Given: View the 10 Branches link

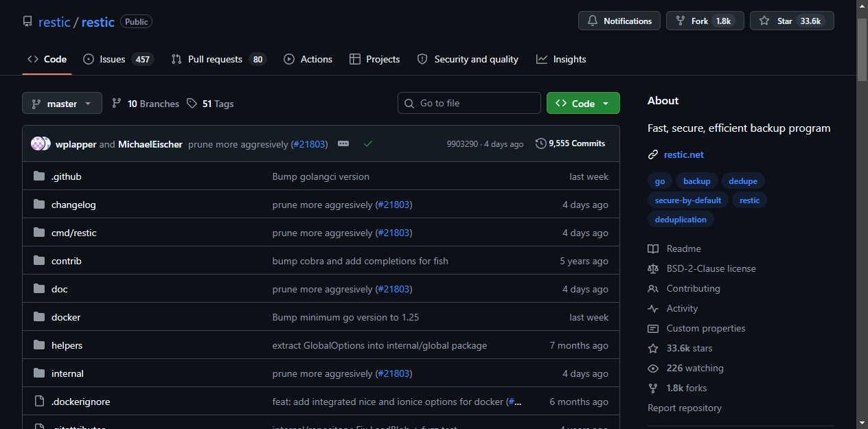Looking at the screenshot, I should [x=145, y=104].
